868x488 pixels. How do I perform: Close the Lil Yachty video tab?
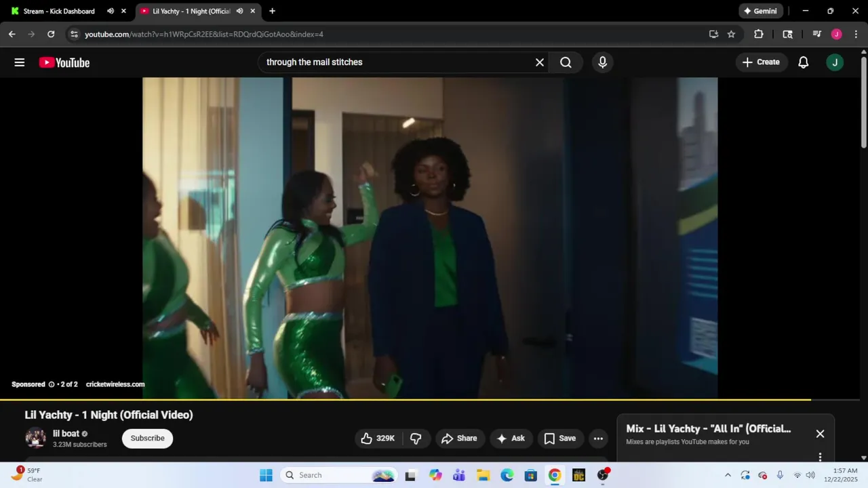pyautogui.click(x=253, y=11)
